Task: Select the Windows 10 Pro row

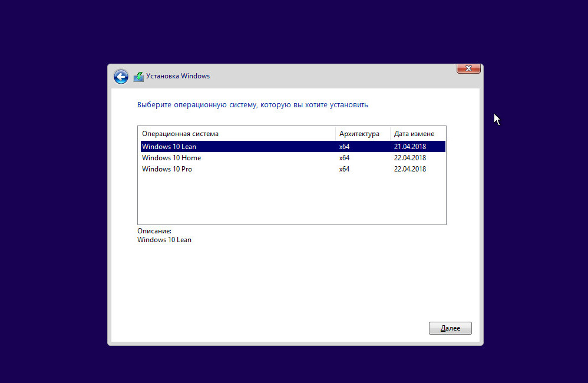Action: tap(293, 169)
